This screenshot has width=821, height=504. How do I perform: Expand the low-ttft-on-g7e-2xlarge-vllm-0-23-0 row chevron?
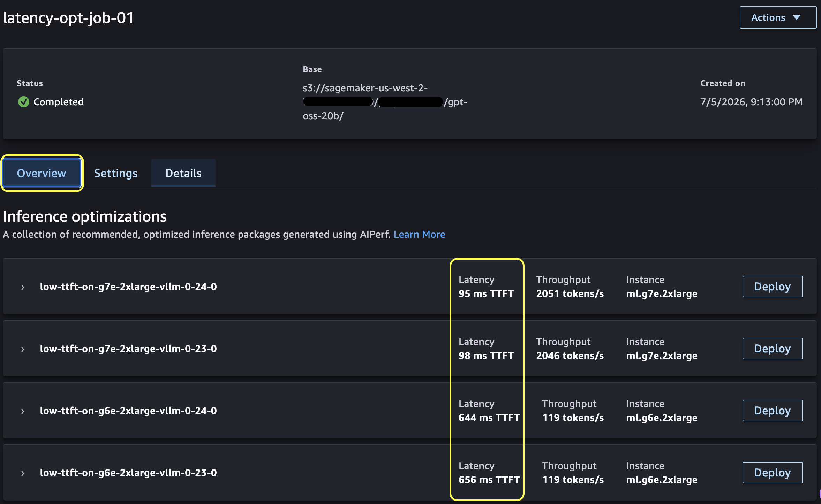click(x=22, y=349)
